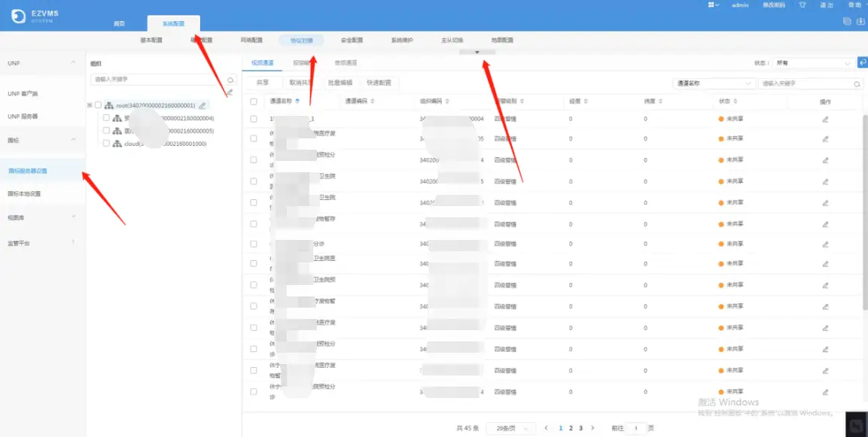Toggle the select-all checkbox in table header

[x=254, y=101]
